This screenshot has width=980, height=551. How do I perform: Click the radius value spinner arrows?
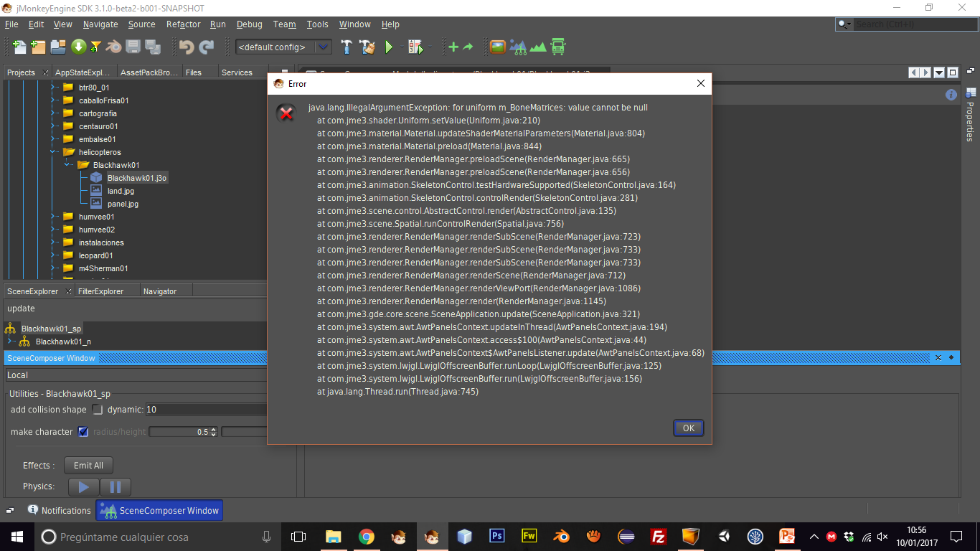click(213, 432)
